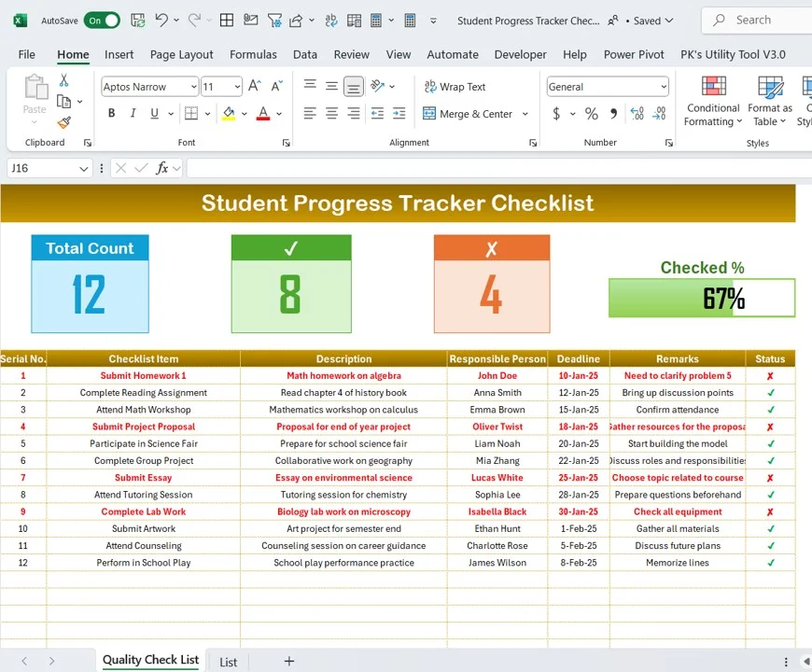The width and height of the screenshot is (812, 672).
Task: Click the Excel logo icon
Action: [x=20, y=21]
